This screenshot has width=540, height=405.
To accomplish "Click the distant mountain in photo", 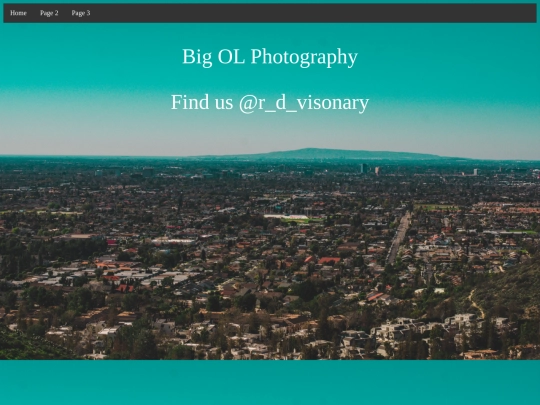I will (x=320, y=154).
